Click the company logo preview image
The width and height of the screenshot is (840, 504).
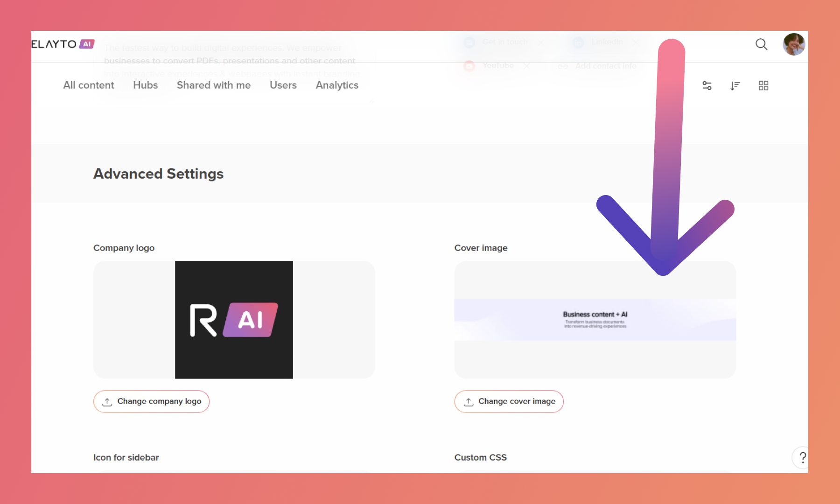[x=234, y=320]
